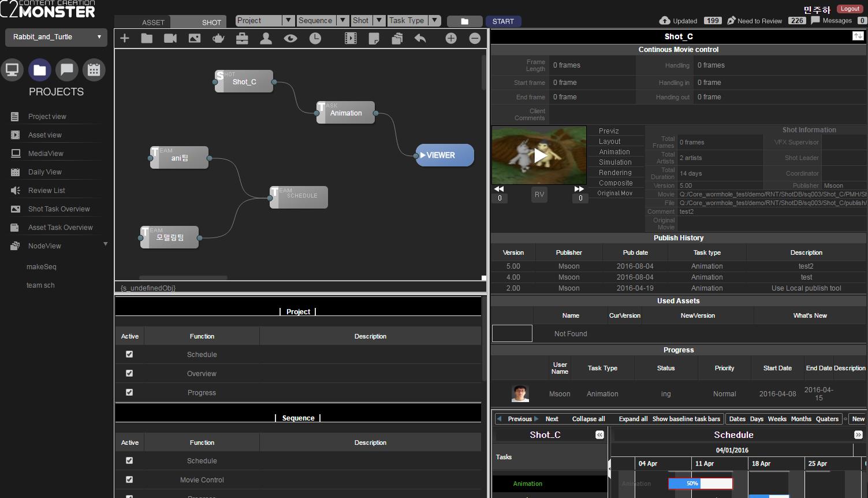Switch to the ASSET tab
The image size is (868, 498).
(x=153, y=22)
